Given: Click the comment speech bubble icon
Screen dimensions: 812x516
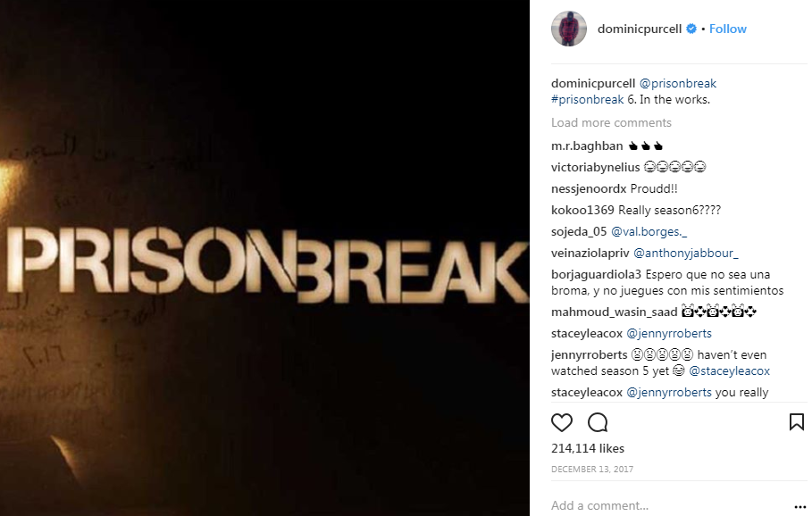Looking at the screenshot, I should (598, 423).
